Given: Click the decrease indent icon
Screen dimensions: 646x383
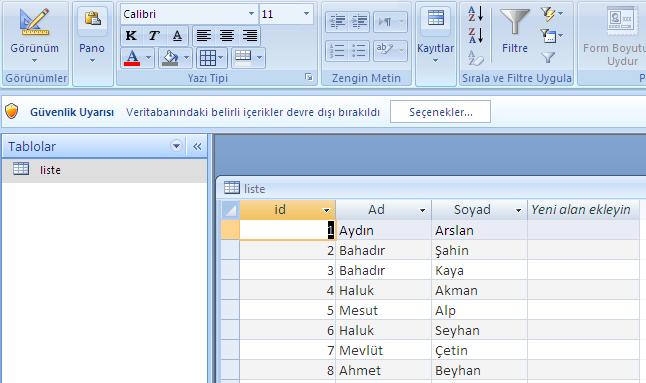Looking at the screenshot, I should 337,21.
